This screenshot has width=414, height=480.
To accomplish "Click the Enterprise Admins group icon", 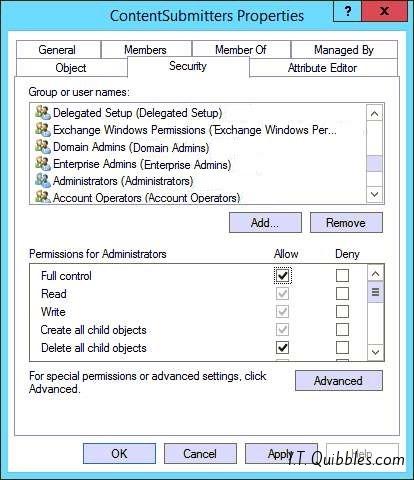I will point(43,164).
